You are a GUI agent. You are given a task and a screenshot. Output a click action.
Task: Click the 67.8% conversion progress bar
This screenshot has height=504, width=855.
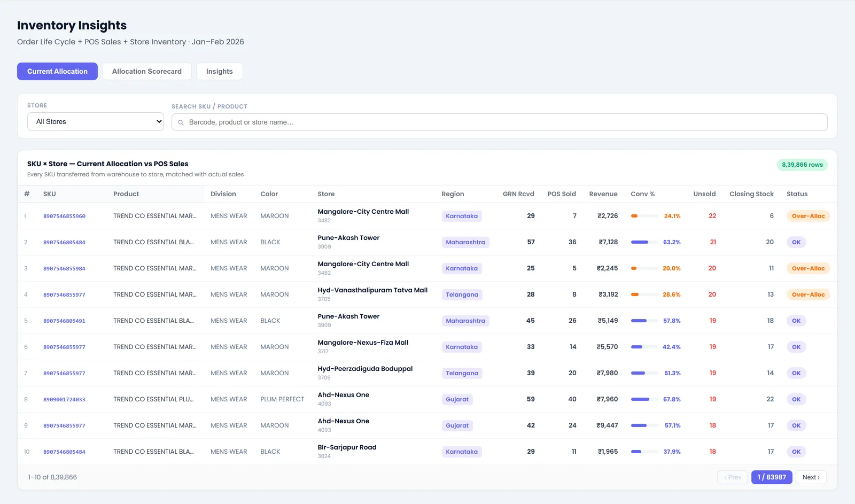[x=645, y=399]
